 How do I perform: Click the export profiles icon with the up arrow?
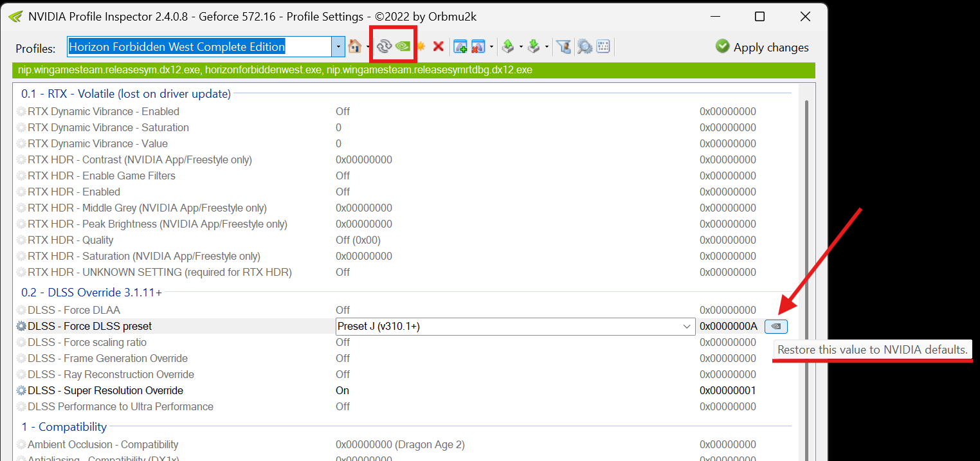coord(509,46)
